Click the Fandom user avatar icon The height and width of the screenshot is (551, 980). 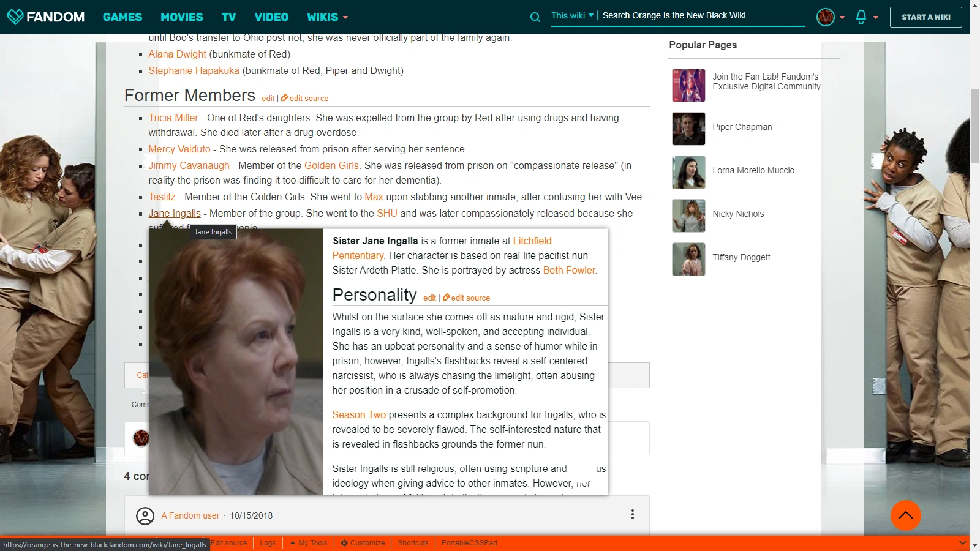145,516
